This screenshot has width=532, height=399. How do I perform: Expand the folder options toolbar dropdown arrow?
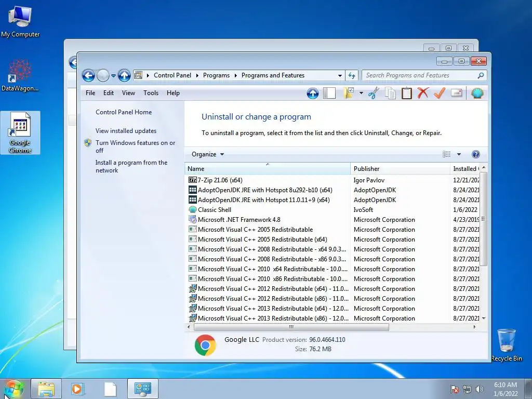361,93
